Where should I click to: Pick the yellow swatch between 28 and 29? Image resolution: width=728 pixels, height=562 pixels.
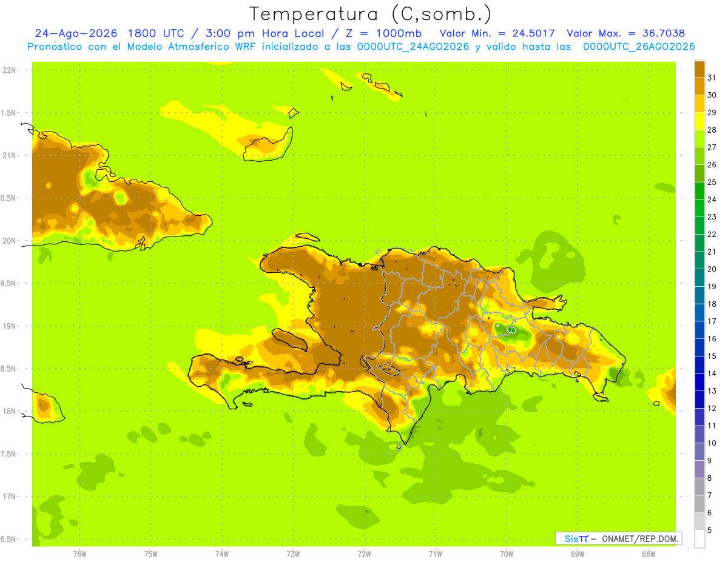tap(699, 121)
